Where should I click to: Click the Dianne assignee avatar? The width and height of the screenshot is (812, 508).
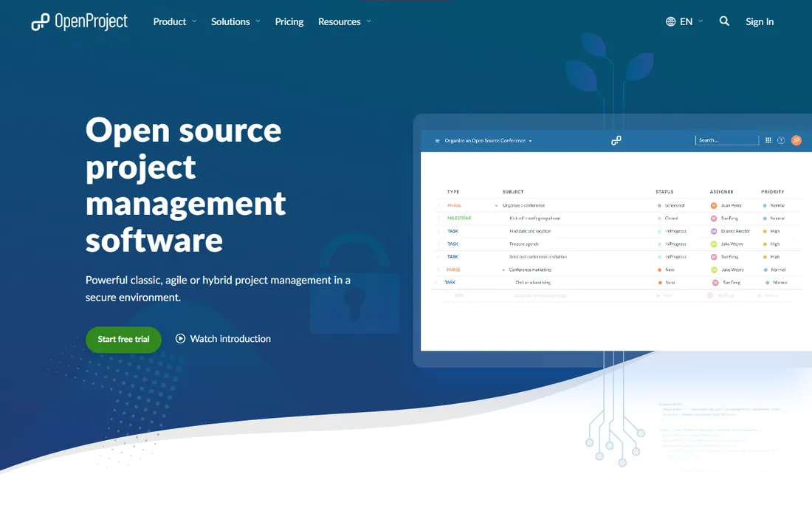point(714,231)
